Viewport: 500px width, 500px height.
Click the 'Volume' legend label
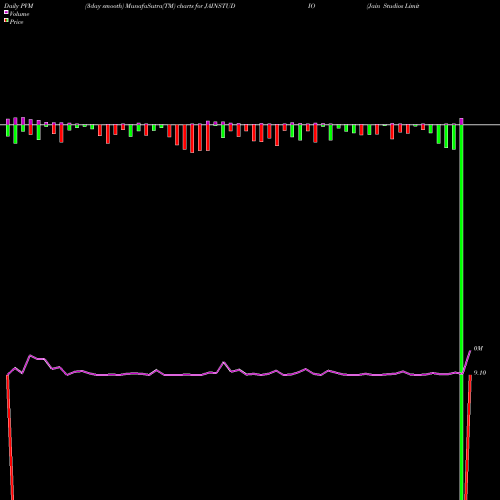tap(19, 14)
